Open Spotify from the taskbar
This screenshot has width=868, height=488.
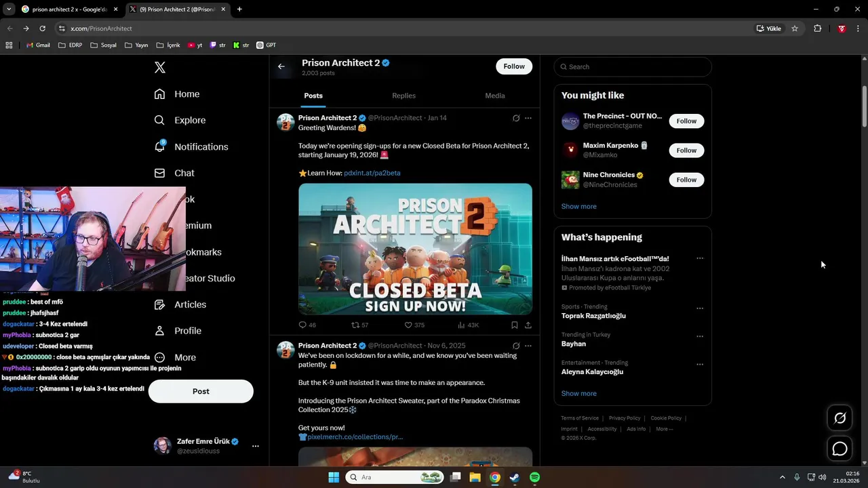[x=534, y=477]
